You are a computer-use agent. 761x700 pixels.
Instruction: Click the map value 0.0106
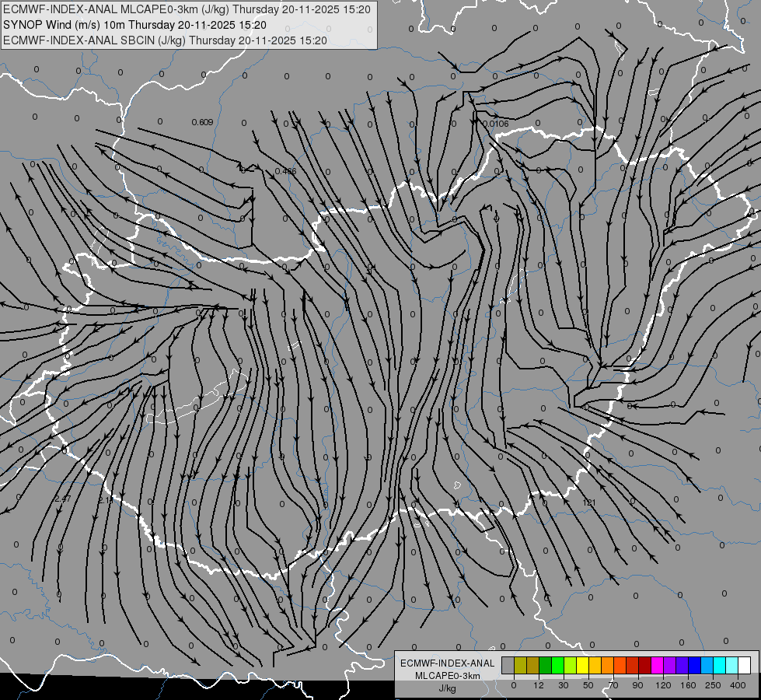click(x=495, y=124)
